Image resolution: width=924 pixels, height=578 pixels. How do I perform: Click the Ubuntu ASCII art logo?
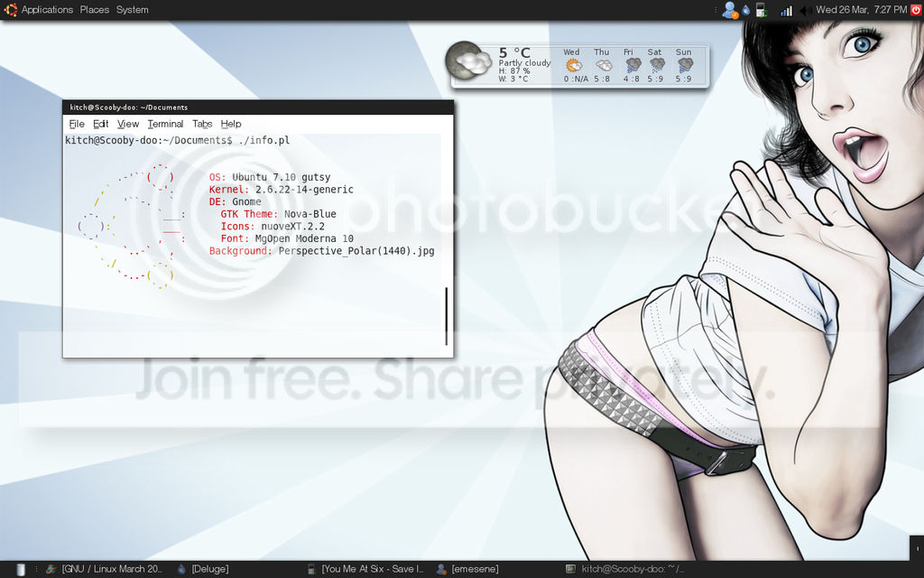point(132,226)
